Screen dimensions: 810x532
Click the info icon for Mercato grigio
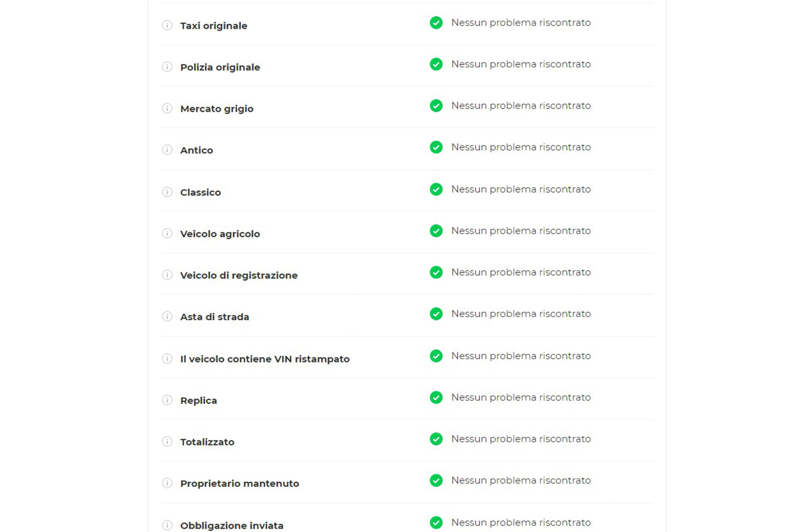(167, 108)
